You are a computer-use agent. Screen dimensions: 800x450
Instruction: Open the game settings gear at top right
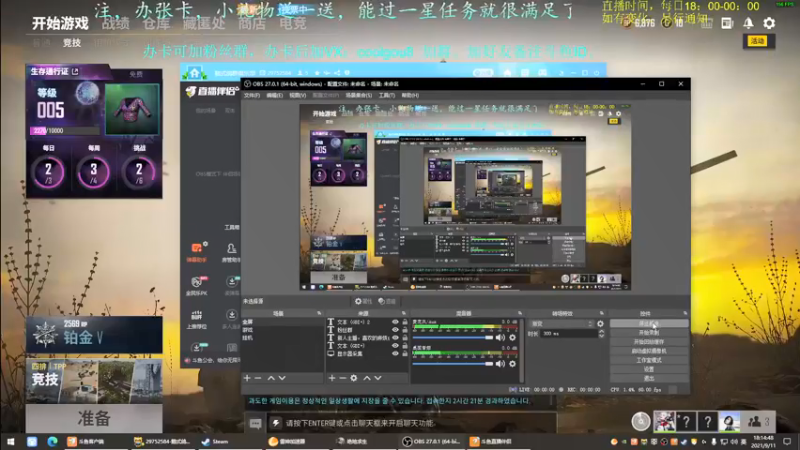tap(769, 23)
